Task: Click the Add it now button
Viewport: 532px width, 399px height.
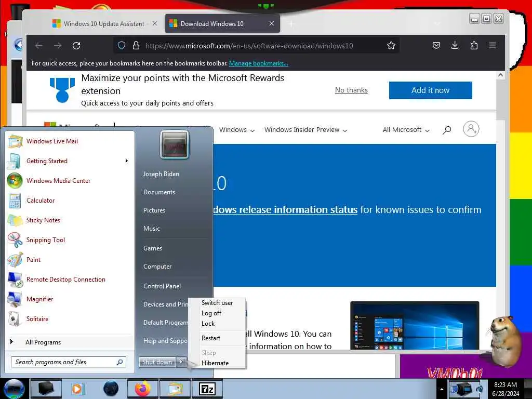Action: click(431, 90)
